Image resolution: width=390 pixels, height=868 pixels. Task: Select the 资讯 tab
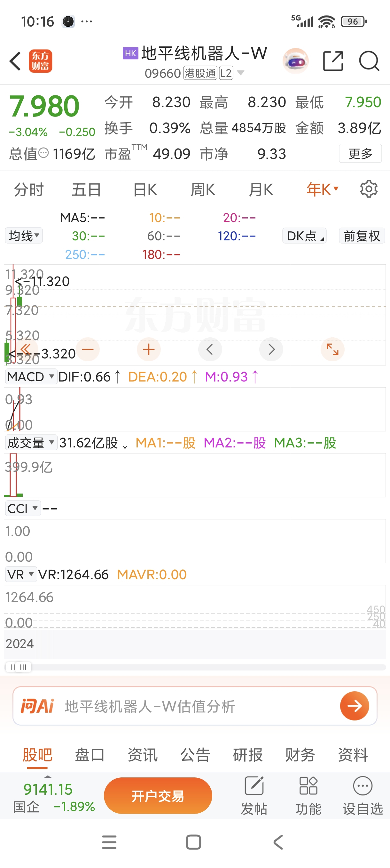tap(142, 754)
